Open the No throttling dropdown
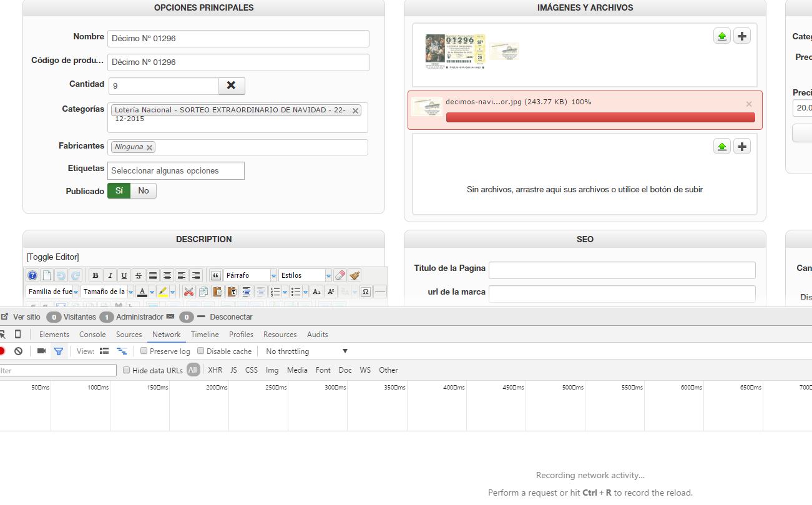The image size is (812, 505). [x=306, y=351]
